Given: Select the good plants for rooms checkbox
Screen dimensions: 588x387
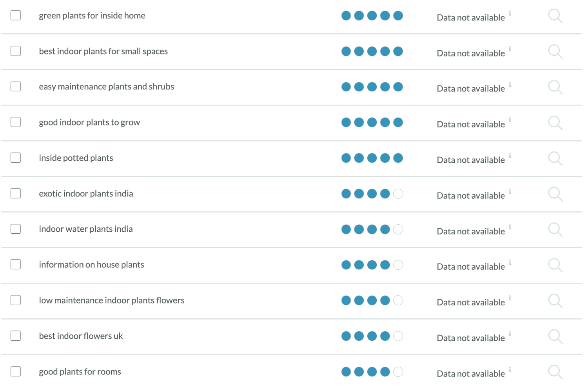Looking at the screenshot, I should pos(16,371).
